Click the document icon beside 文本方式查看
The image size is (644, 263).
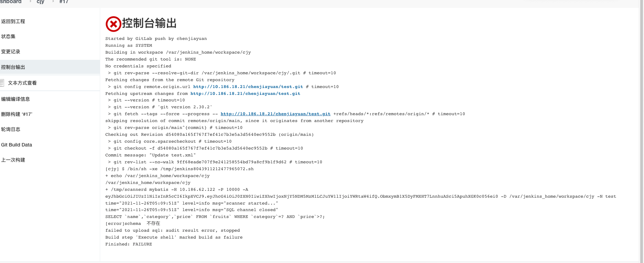(x=3, y=83)
